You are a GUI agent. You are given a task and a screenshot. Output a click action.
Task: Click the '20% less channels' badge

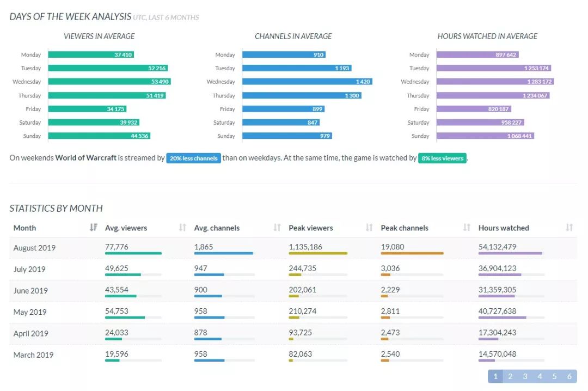(x=193, y=158)
